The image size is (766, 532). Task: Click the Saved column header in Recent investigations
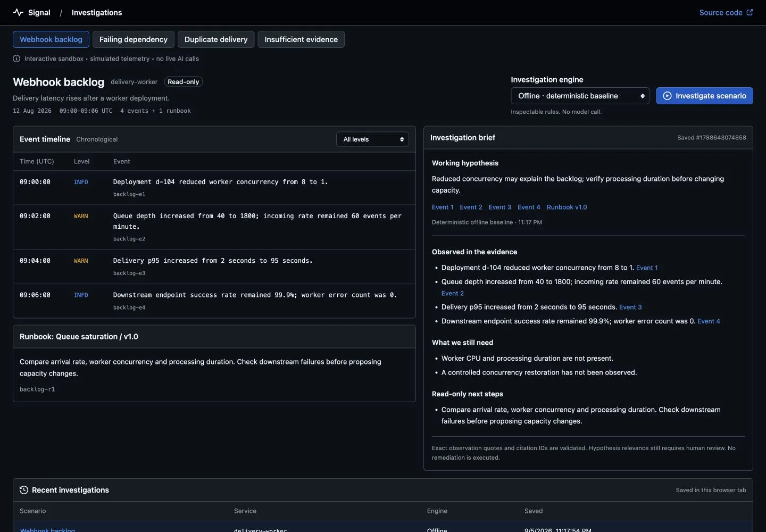tap(534, 511)
